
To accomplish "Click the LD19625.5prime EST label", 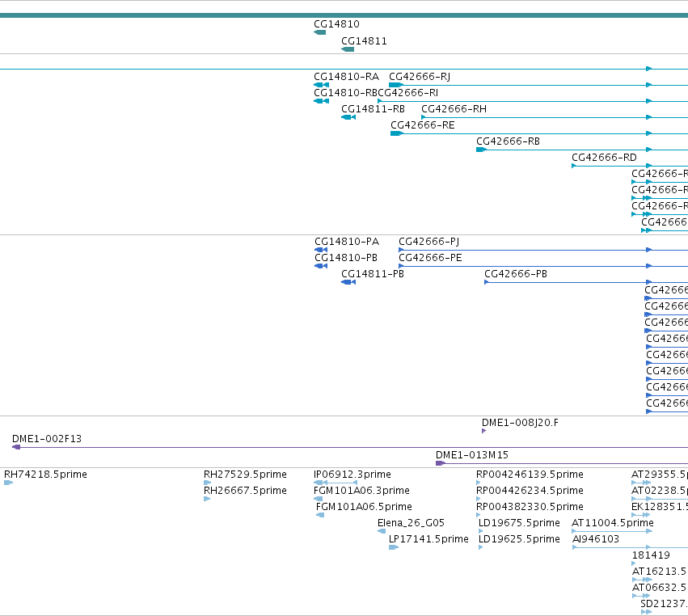I will (x=519, y=540).
